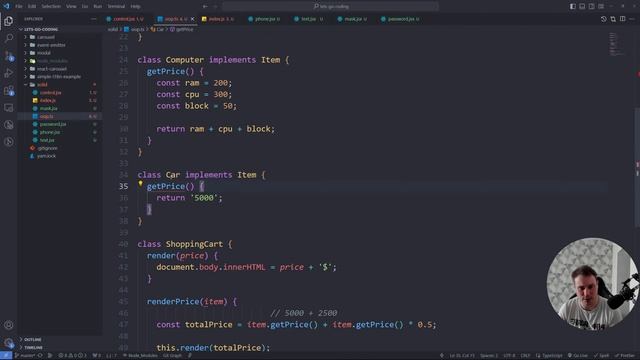The width and height of the screenshot is (640, 360).
Task: Switch to the phone.jsx editor tab
Action: (x=267, y=19)
